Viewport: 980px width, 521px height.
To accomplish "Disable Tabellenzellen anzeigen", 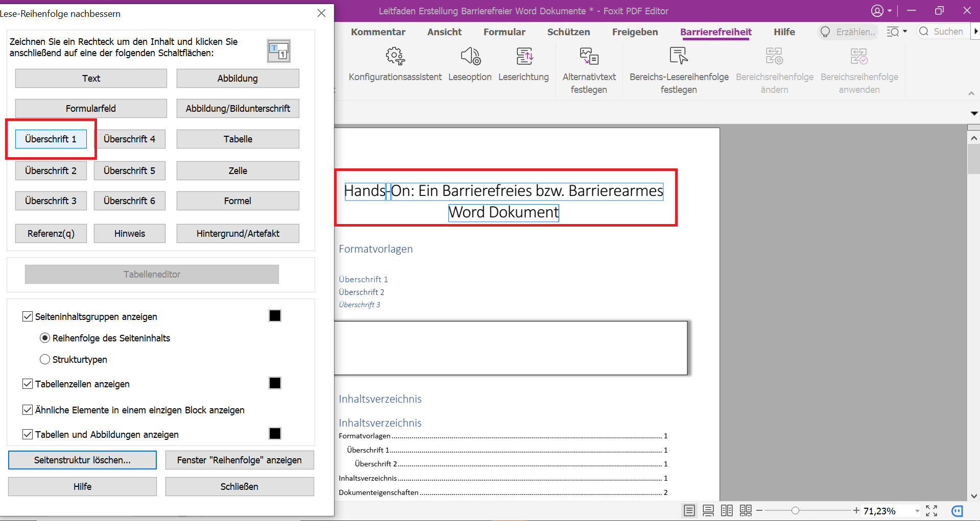I will 28,383.
